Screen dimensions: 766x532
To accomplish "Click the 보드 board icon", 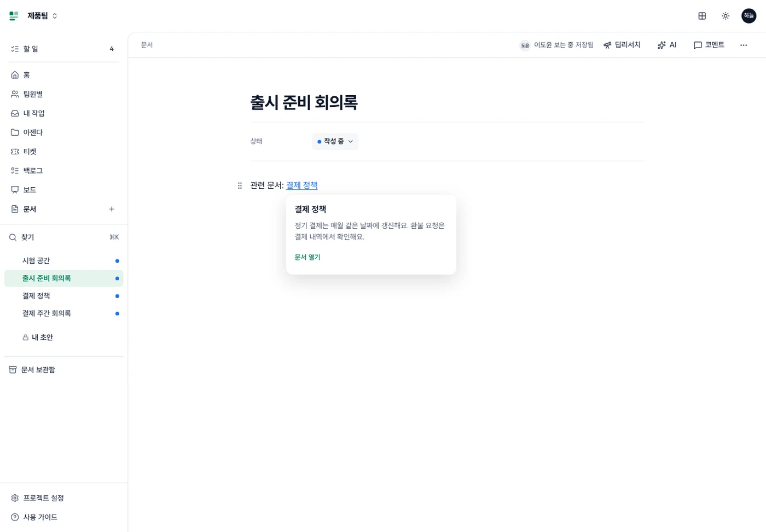I will pyautogui.click(x=15, y=190).
